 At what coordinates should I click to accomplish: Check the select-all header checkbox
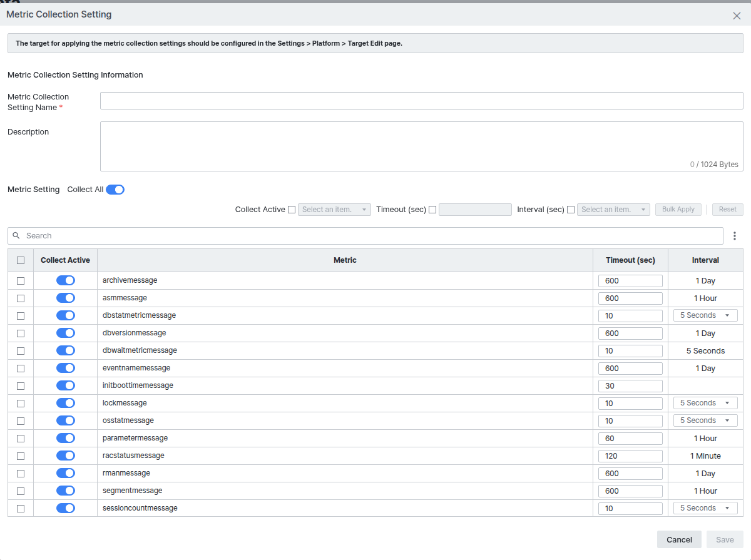click(21, 260)
